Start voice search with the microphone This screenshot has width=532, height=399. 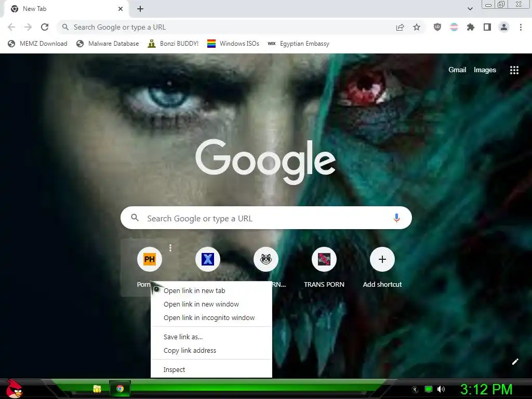click(396, 218)
